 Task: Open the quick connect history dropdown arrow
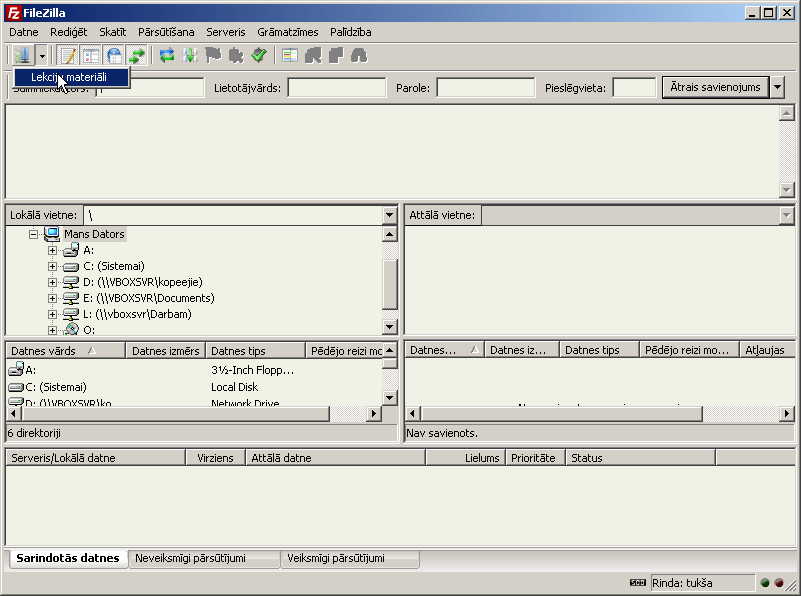pyautogui.click(x=777, y=87)
